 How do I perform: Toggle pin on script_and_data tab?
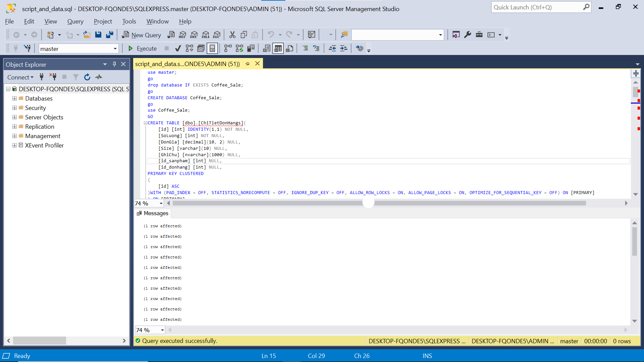pyautogui.click(x=248, y=64)
